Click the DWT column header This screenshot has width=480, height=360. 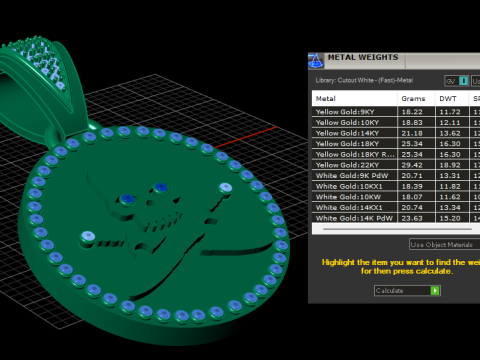452,99
